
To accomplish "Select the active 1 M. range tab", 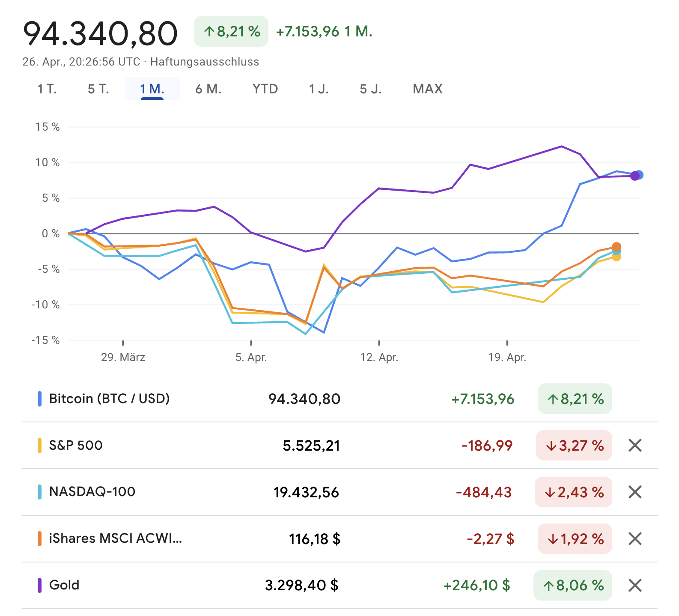I will pos(152,89).
